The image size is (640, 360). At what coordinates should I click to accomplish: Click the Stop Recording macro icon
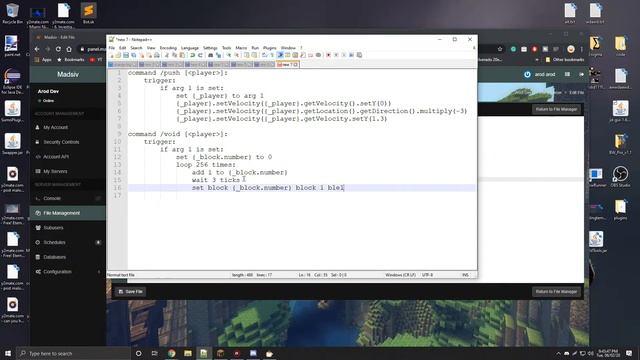[336, 55]
